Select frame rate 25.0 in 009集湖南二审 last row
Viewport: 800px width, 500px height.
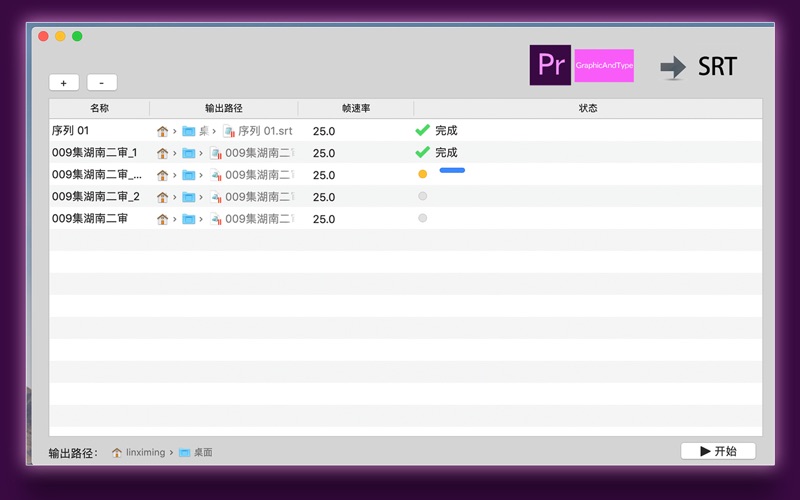pyautogui.click(x=324, y=219)
